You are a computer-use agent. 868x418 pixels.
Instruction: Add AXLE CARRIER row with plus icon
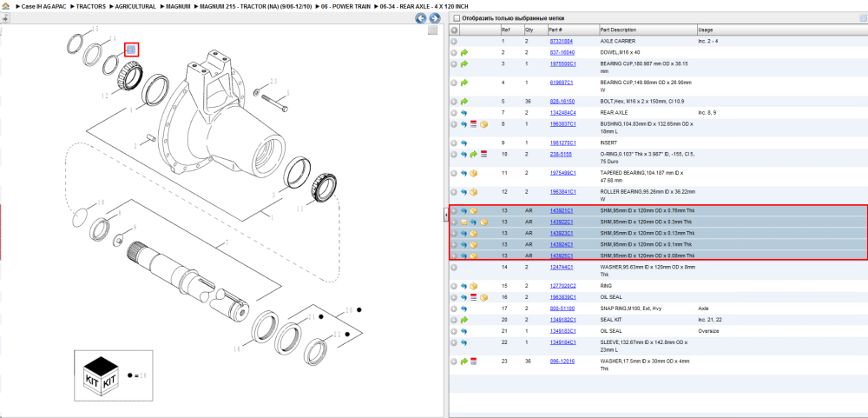(x=454, y=41)
